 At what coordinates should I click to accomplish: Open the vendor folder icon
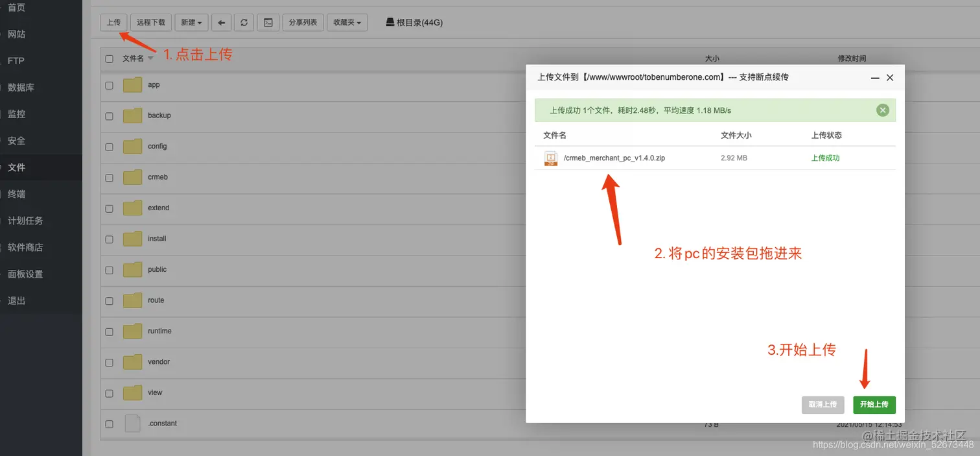pyautogui.click(x=132, y=362)
